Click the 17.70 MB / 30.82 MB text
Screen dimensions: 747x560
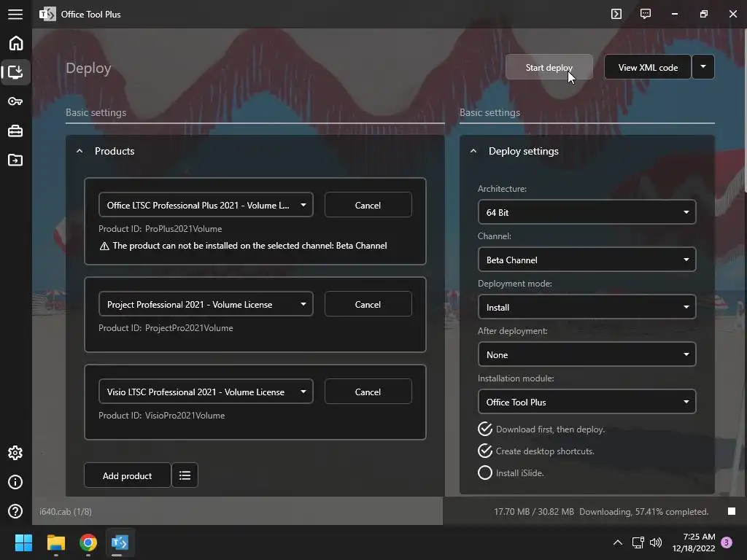coord(533,511)
